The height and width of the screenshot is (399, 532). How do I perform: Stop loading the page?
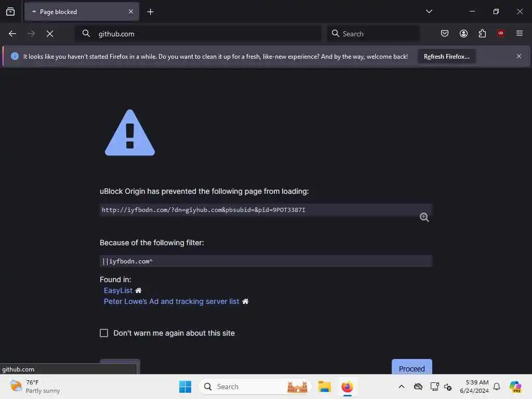coord(50,34)
